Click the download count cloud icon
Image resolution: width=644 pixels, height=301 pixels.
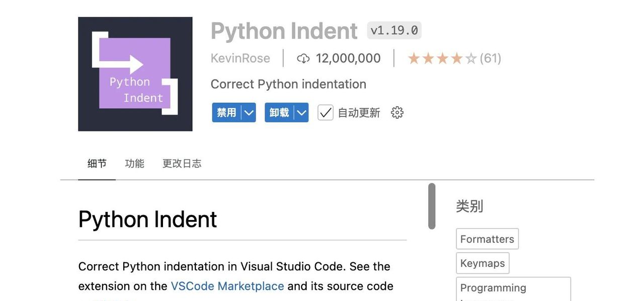click(303, 58)
